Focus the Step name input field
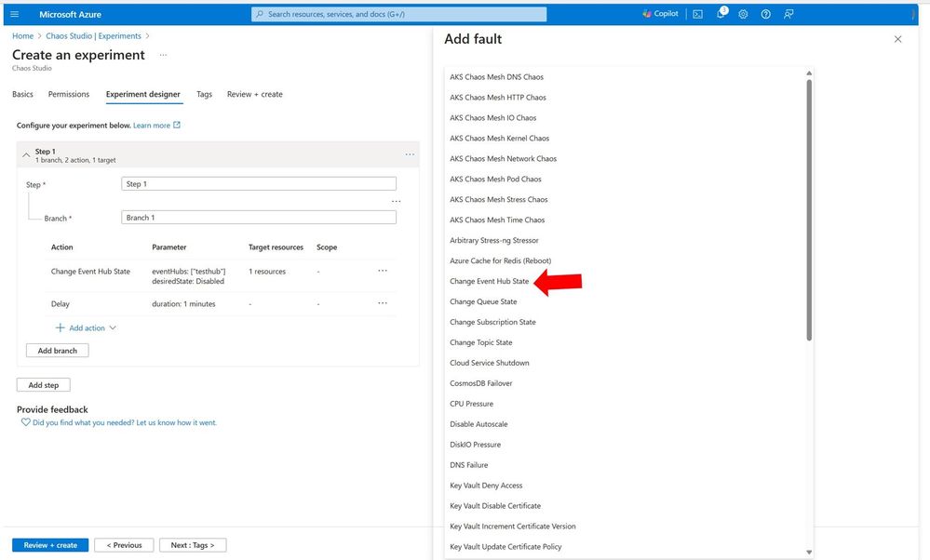 (x=259, y=183)
